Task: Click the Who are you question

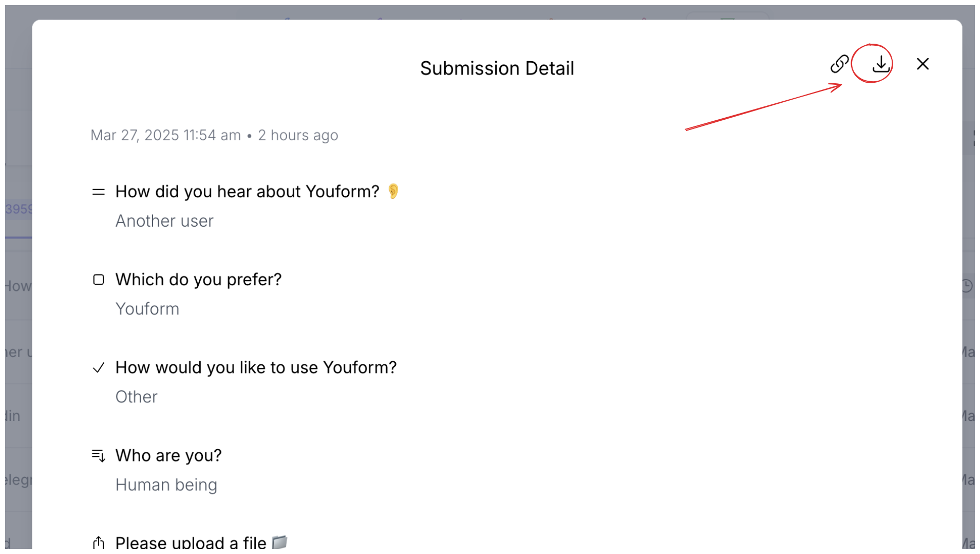Action: click(168, 455)
